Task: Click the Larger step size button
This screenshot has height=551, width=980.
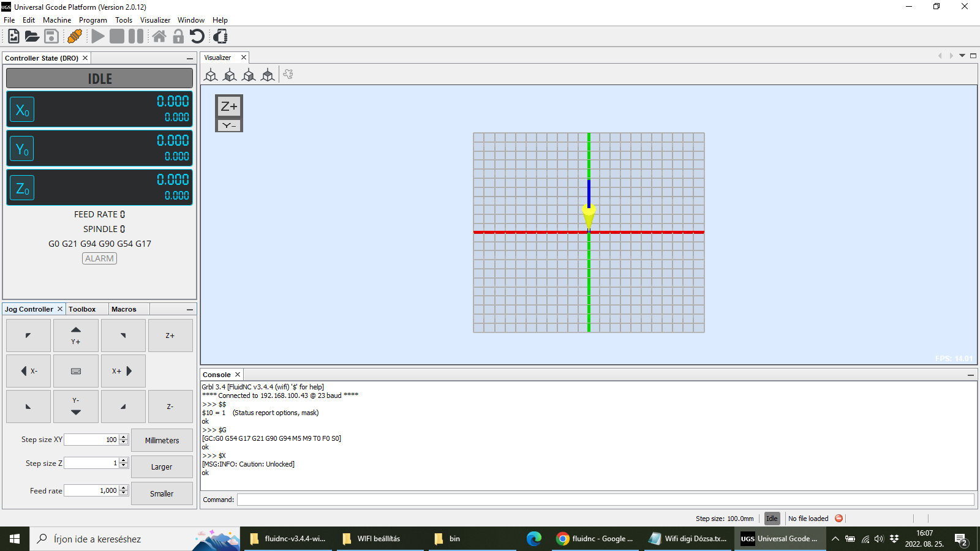Action: pos(162,467)
